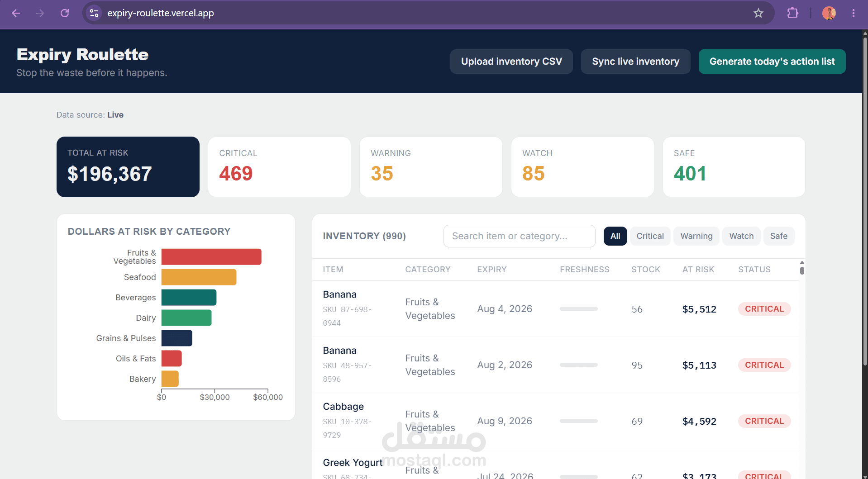Screen dimensions: 868x479
Task: Open site information icon in address bar
Action: pyautogui.click(x=94, y=13)
